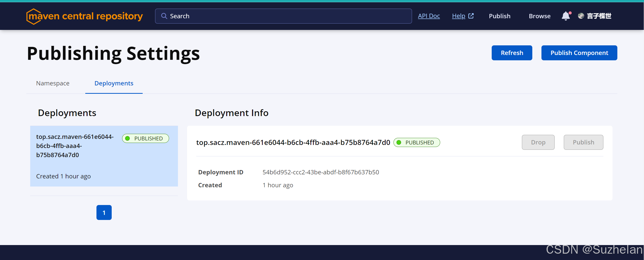Click the PUBLISHED badge in Deployment Info
644x260 pixels.
coord(417,142)
